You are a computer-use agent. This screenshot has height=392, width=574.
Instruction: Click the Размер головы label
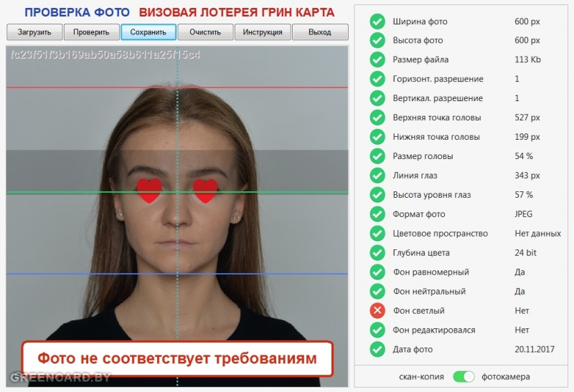(x=423, y=156)
